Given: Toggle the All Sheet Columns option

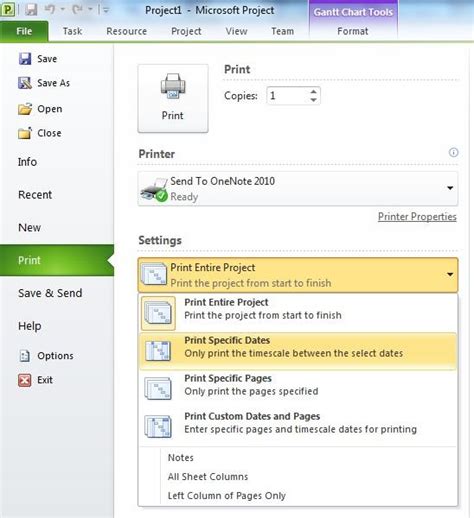Looking at the screenshot, I should coord(208,477).
